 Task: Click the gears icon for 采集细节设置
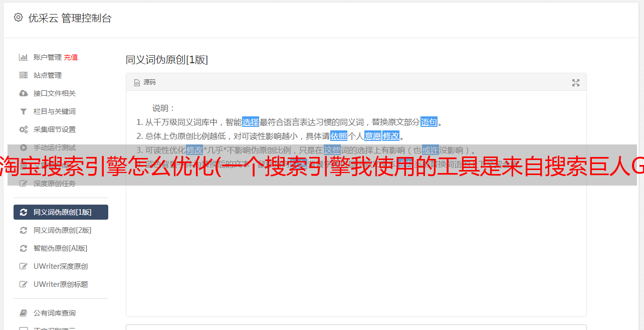pyautogui.click(x=23, y=129)
